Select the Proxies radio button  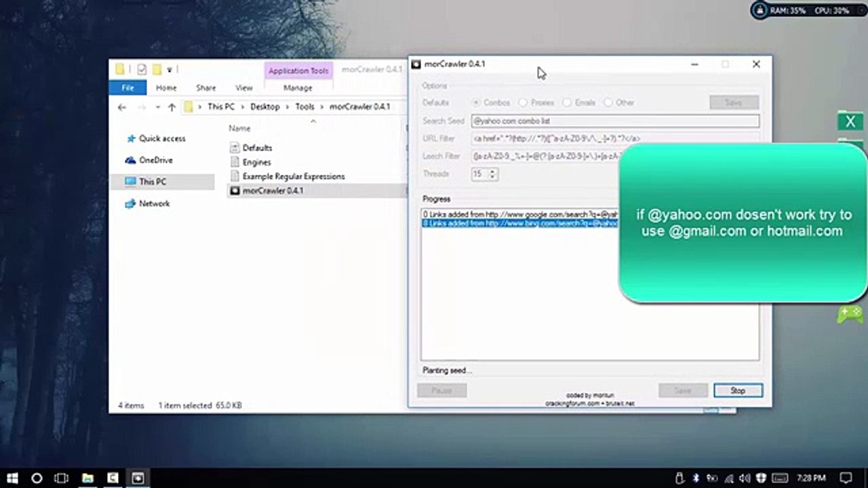pos(523,103)
